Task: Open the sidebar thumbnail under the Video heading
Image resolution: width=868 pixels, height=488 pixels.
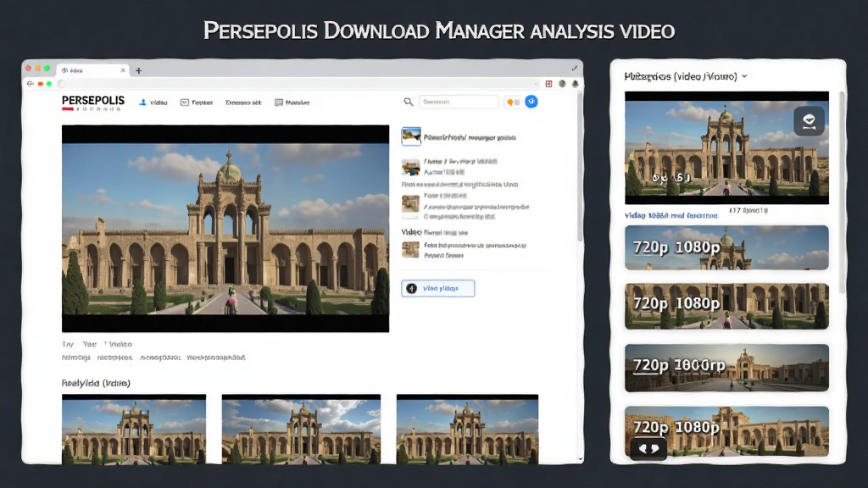Action: (x=410, y=250)
